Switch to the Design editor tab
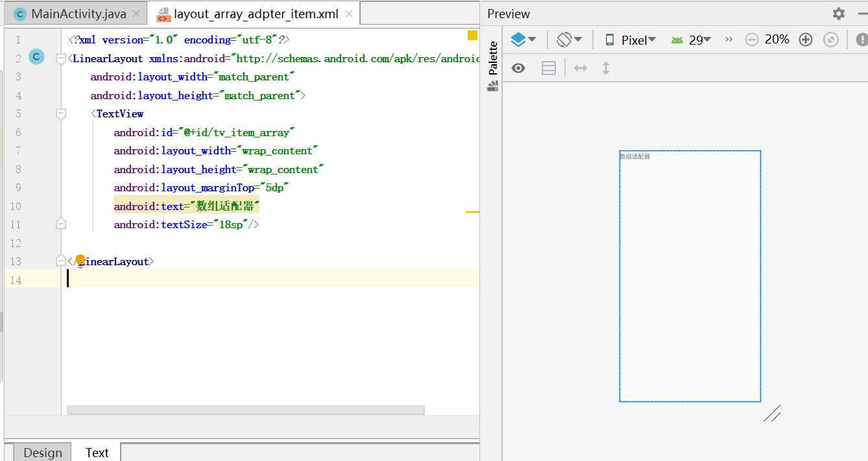The width and height of the screenshot is (868, 461). (43, 452)
